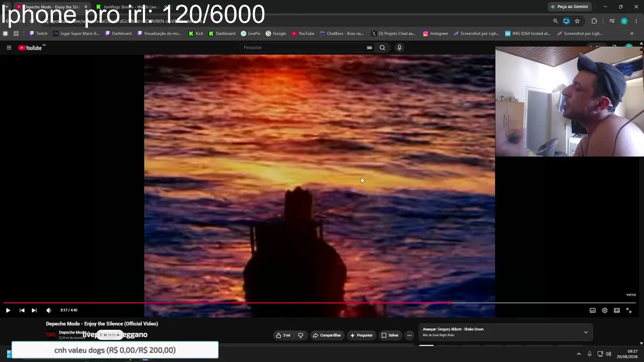This screenshot has height=362, width=644.
Task: Open the taskbar volume control
Action: pos(608,354)
